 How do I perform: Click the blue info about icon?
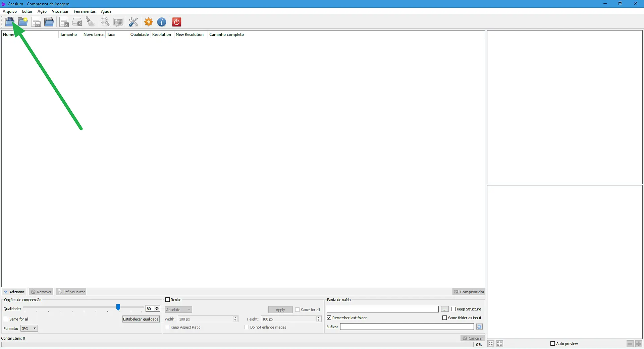click(x=162, y=22)
